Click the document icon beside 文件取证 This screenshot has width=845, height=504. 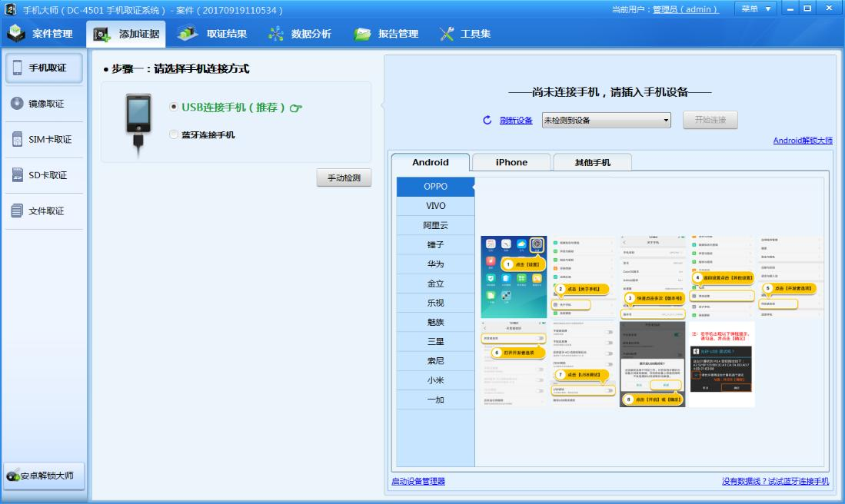point(17,211)
